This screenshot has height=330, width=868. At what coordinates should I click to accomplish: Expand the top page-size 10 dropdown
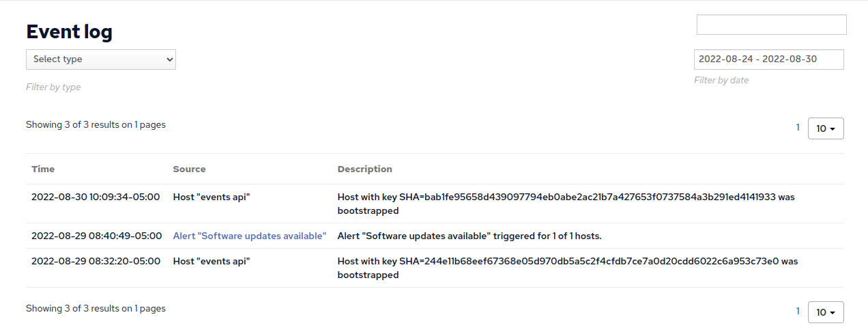(826, 128)
